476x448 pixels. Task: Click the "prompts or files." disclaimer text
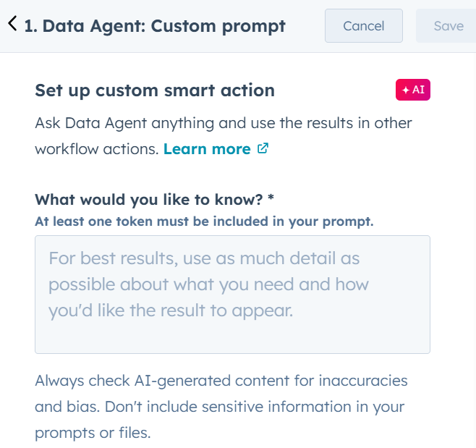coord(93,433)
